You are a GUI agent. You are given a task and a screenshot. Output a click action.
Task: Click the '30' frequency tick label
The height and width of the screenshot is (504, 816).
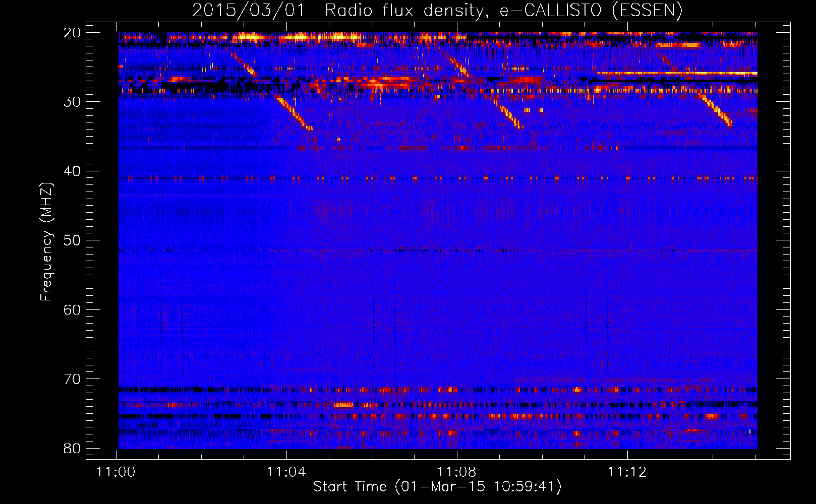tap(72, 102)
